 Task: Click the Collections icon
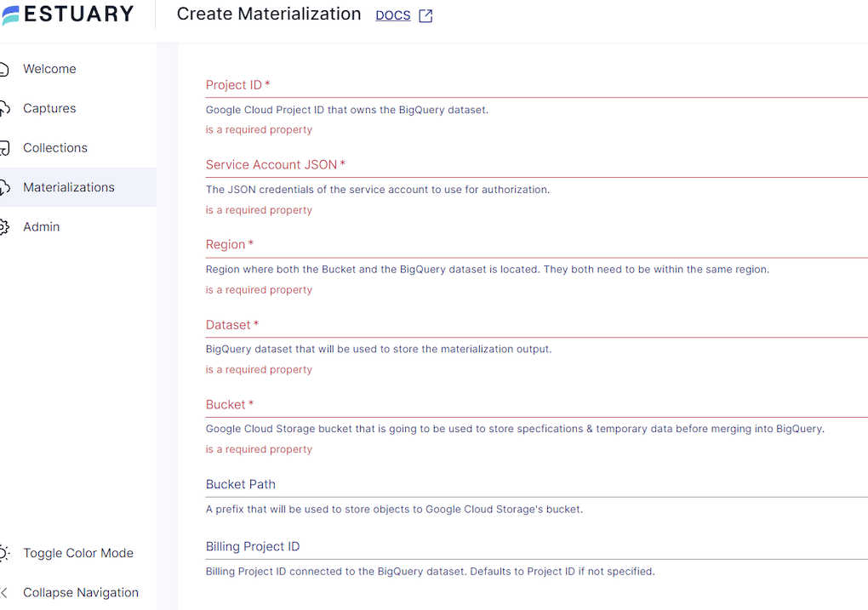coord(5,147)
